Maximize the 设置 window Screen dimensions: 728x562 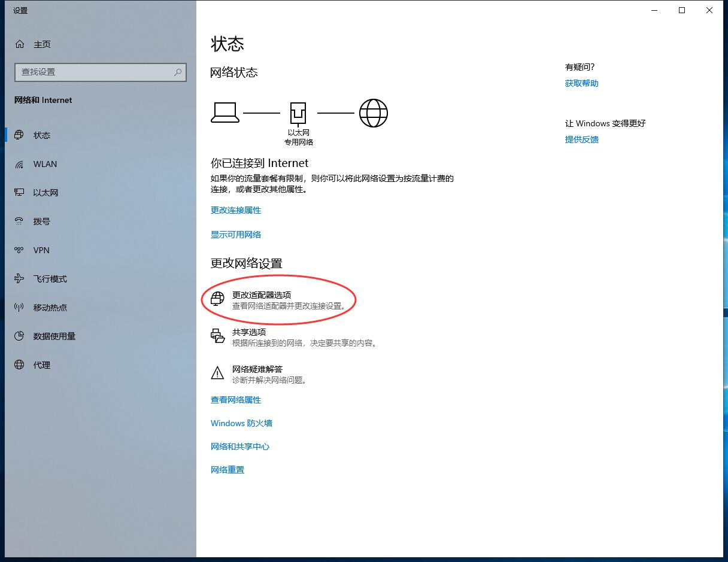point(682,10)
